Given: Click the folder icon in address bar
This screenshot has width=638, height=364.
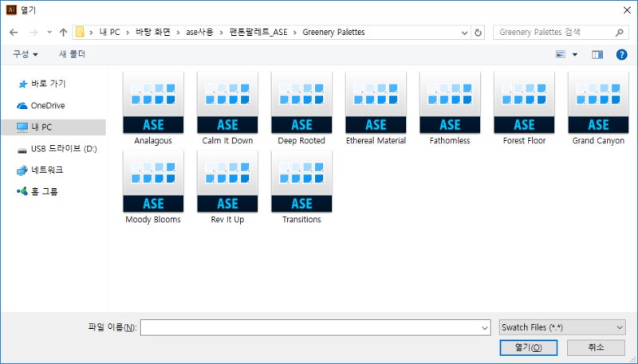Looking at the screenshot, I should point(81,32).
